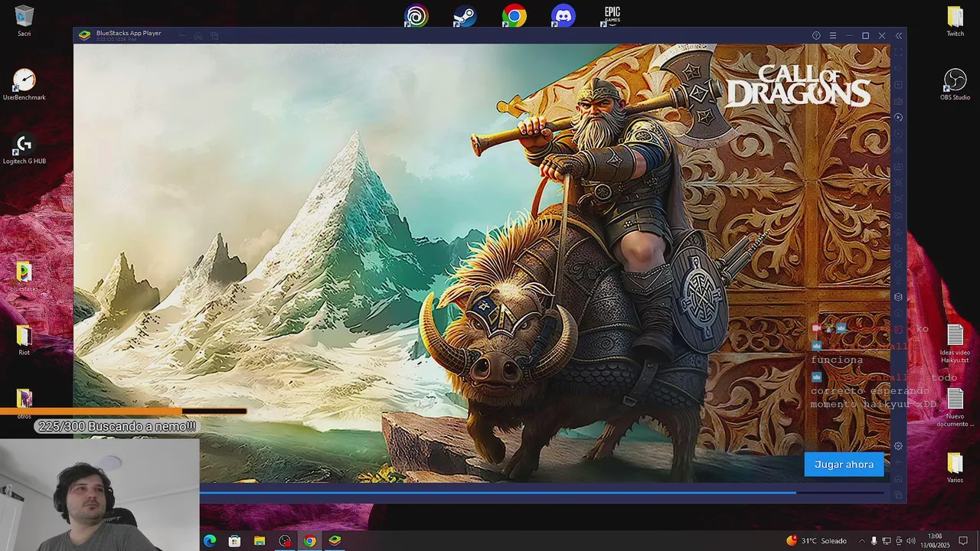
Task: Open Discord shortcut at top
Action: coord(563,15)
